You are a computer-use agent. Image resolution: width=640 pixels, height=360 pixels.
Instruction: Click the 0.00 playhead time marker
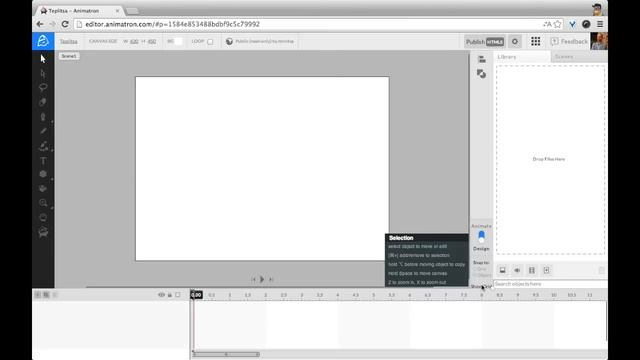196,295
